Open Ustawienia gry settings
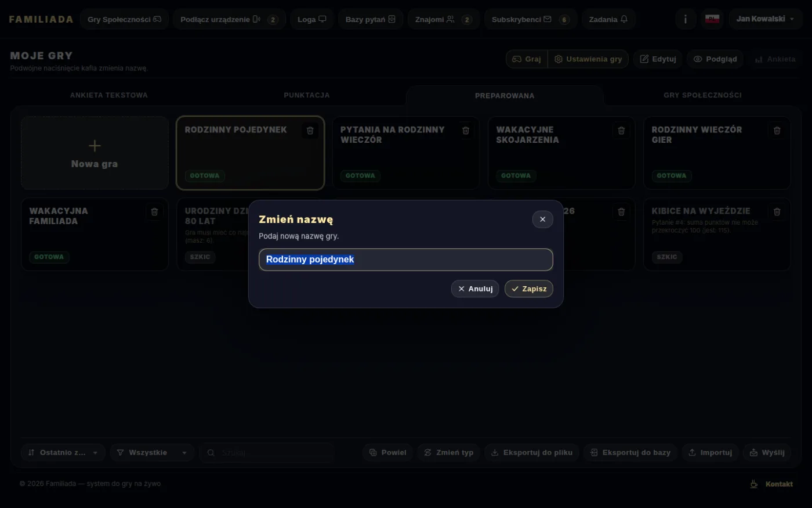 coord(588,59)
